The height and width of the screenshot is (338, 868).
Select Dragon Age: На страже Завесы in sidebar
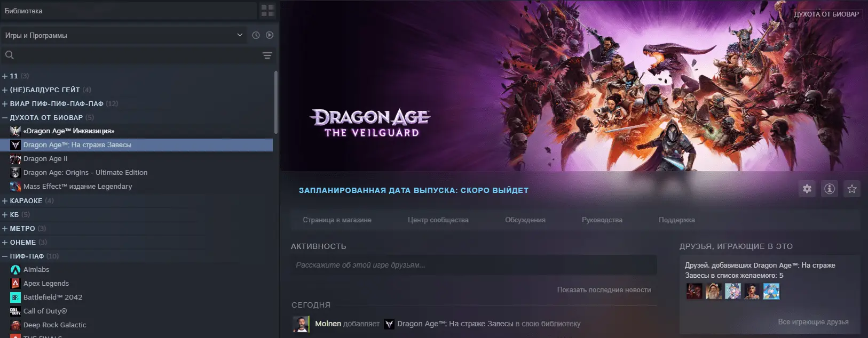[137, 145]
